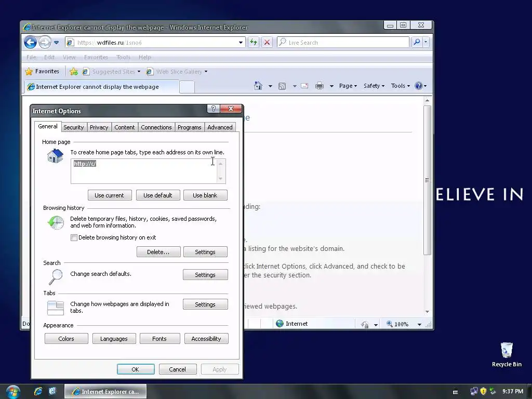
Task: Click the RSS Feeds icon
Action: pyautogui.click(x=282, y=86)
